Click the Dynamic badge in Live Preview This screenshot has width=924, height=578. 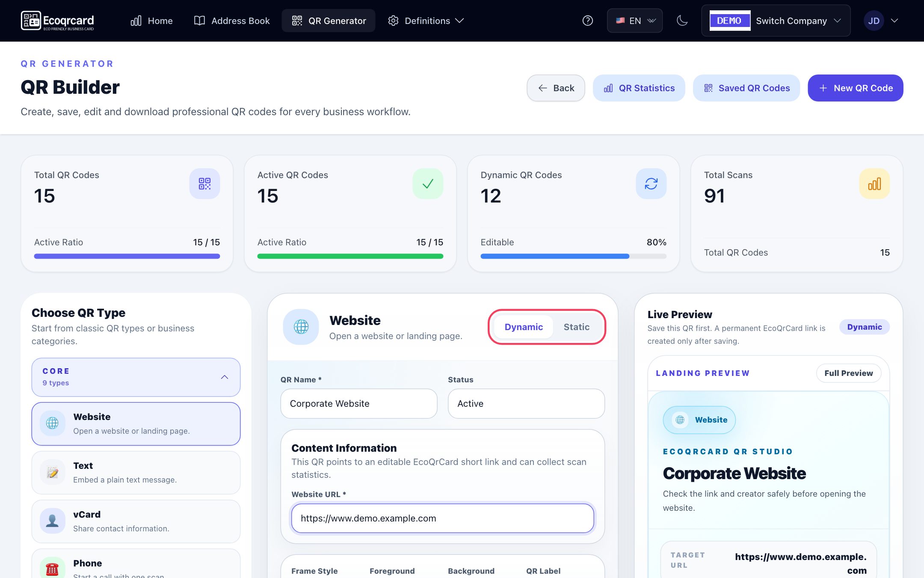(x=865, y=327)
